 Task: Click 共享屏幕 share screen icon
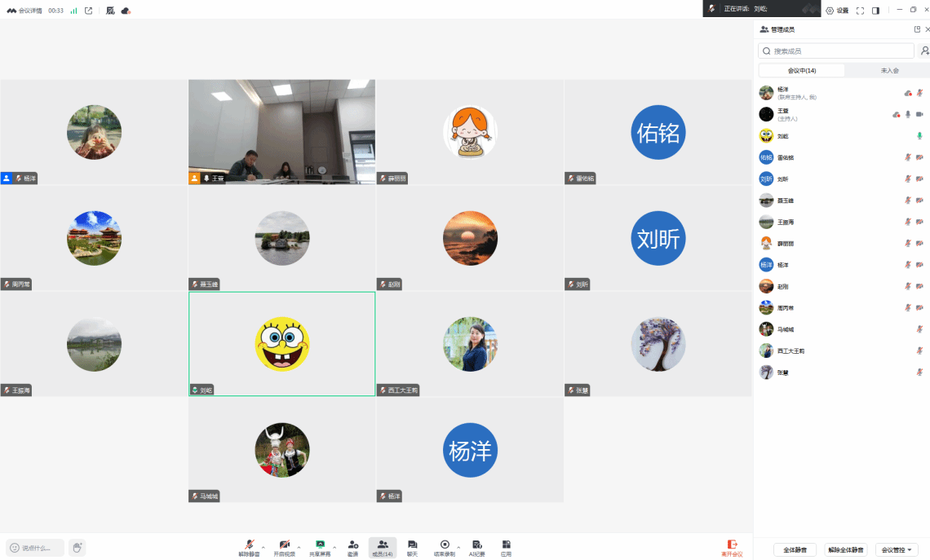[320, 545]
